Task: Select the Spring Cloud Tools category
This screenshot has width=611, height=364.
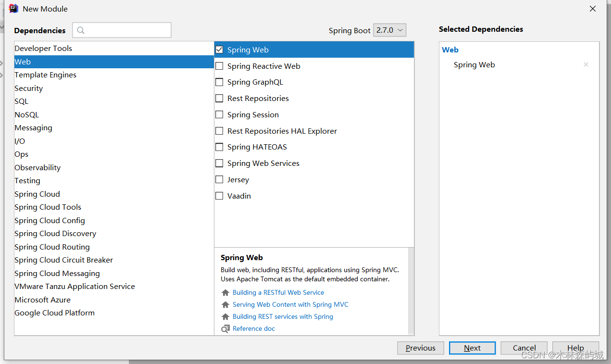Action: click(114, 207)
